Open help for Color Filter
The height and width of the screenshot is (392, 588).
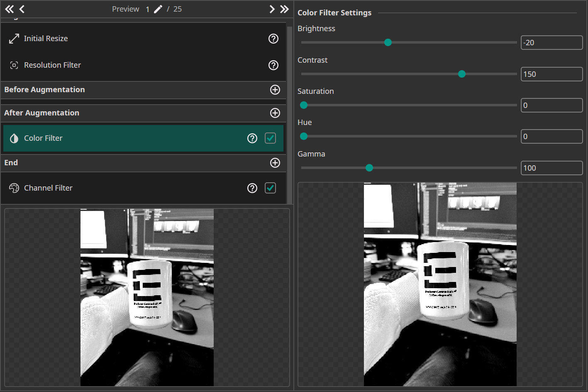tap(252, 138)
